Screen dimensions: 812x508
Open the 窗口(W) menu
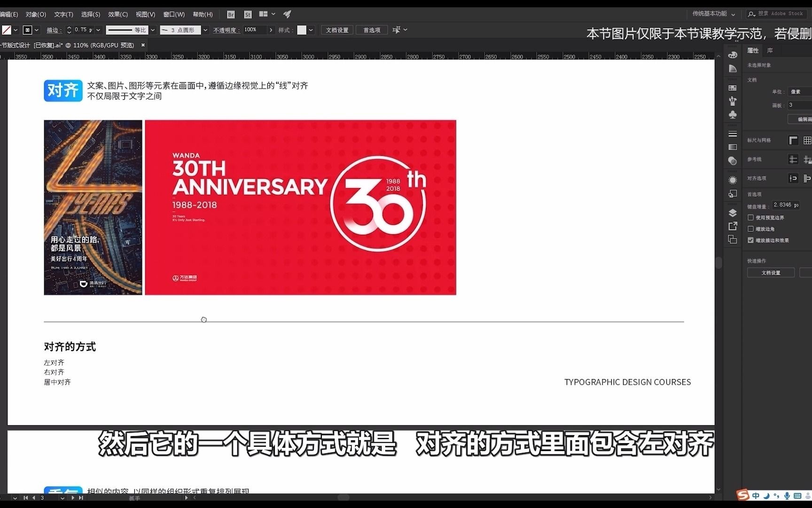coord(174,15)
